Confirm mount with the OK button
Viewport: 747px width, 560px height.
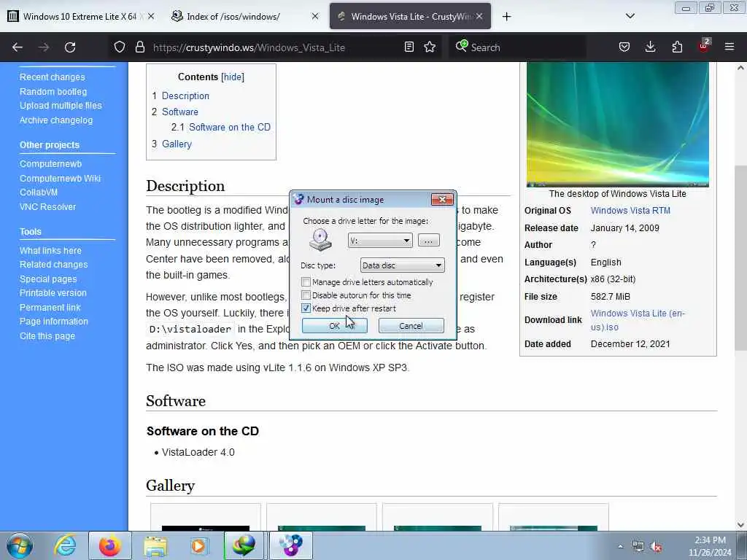[334, 326]
